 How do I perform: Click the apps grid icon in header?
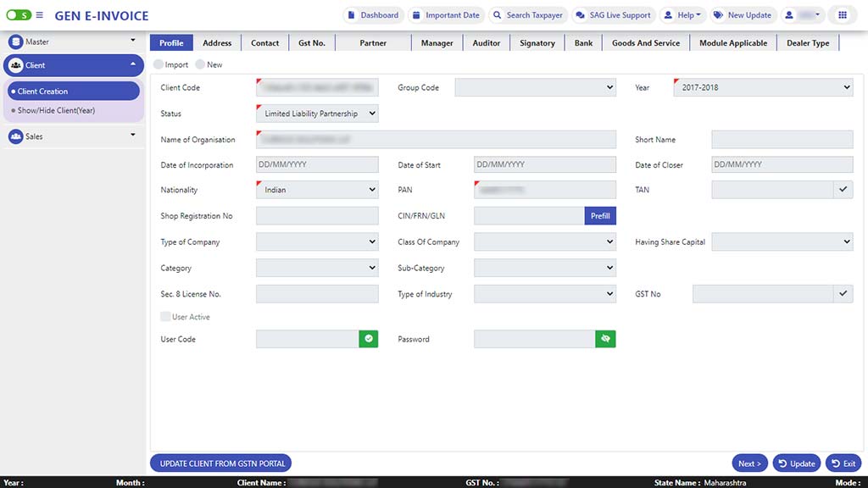(x=842, y=15)
